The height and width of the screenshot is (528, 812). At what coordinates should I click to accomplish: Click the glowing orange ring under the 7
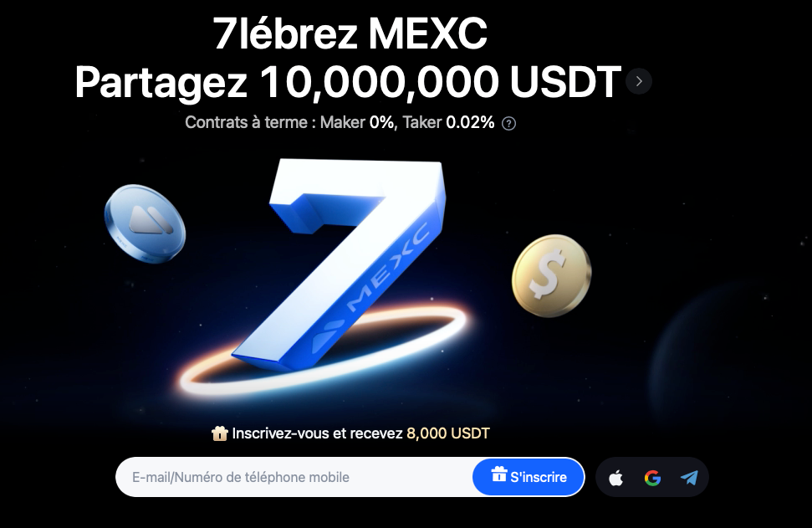pos(324,352)
